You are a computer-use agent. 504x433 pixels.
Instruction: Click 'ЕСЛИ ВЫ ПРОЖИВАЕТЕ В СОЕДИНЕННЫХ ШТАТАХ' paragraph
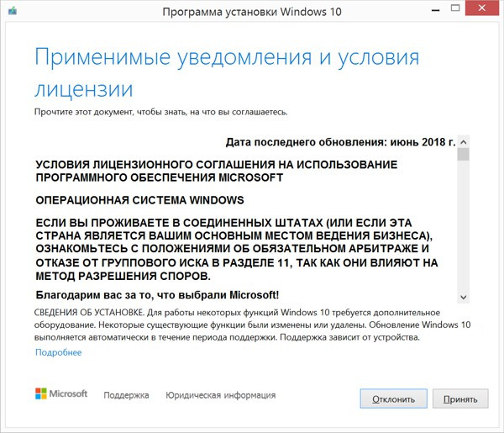click(x=237, y=250)
